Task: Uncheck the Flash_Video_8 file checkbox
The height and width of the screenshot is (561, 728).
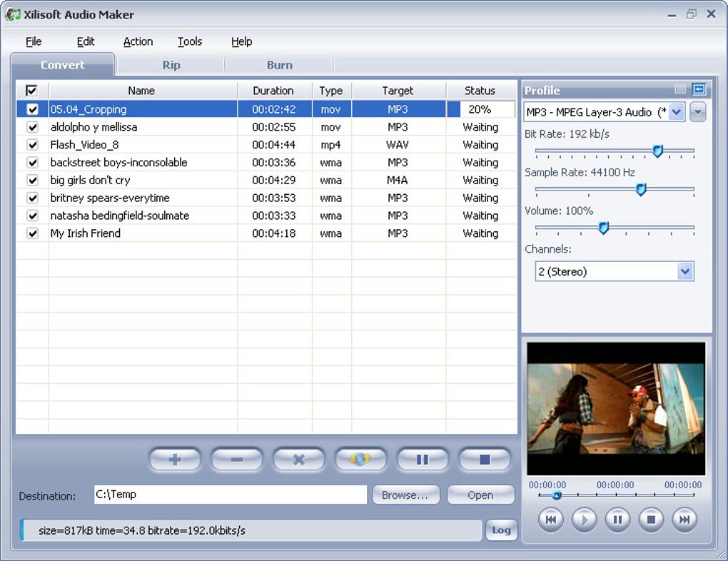Action: click(x=32, y=145)
